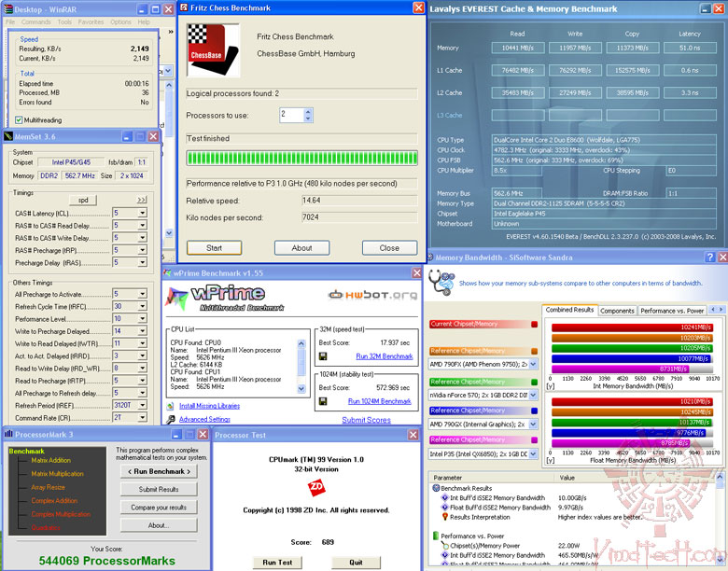Open the Write to Precharge Delayed dropdown

tap(142, 331)
